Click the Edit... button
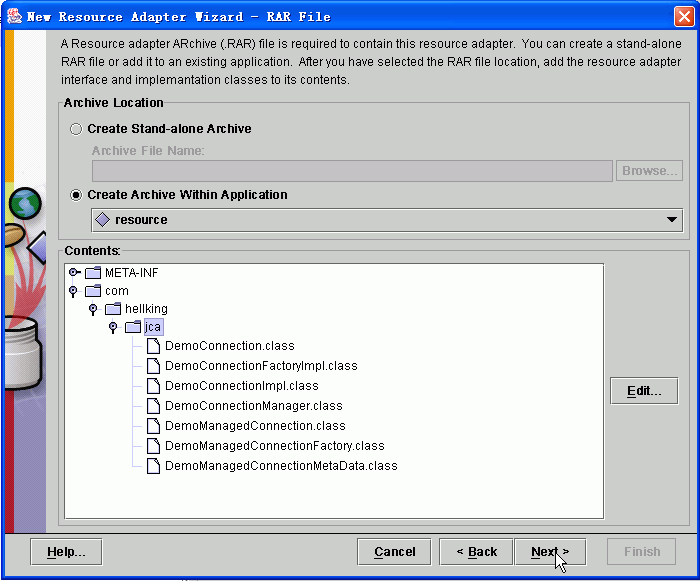 (x=644, y=391)
